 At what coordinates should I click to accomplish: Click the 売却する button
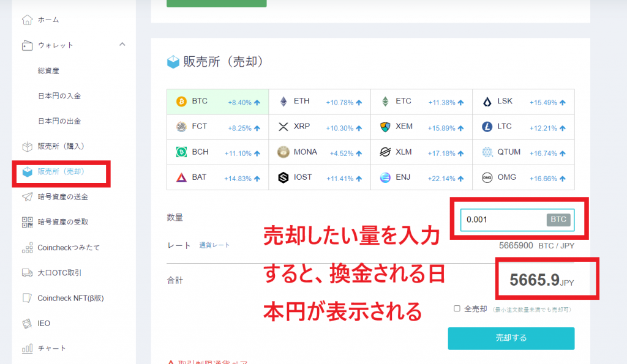point(511,338)
